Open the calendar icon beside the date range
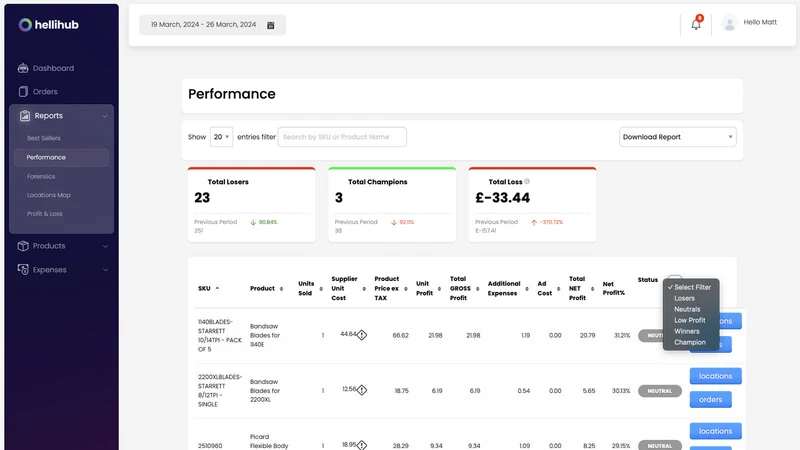800x450 pixels. 271,25
